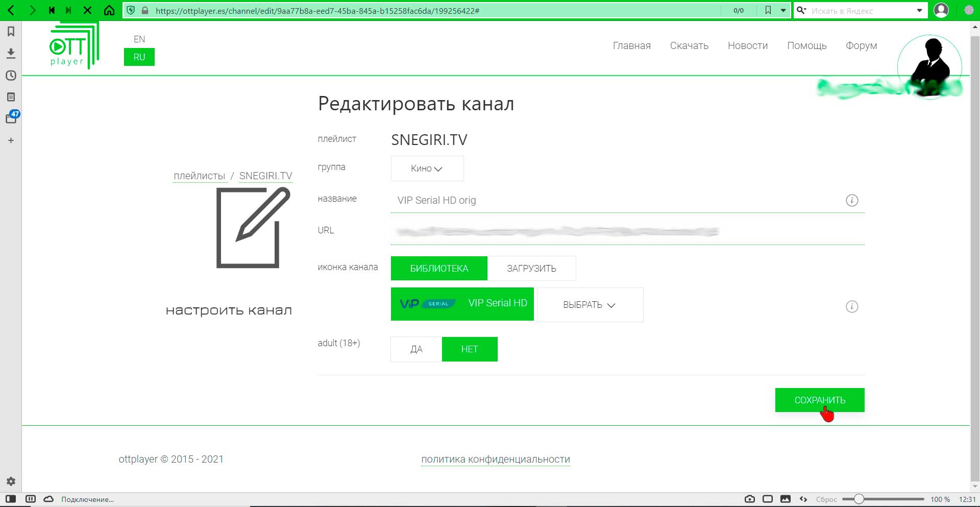
Task: Reset zoom with the Сброс button
Action: tap(826, 499)
